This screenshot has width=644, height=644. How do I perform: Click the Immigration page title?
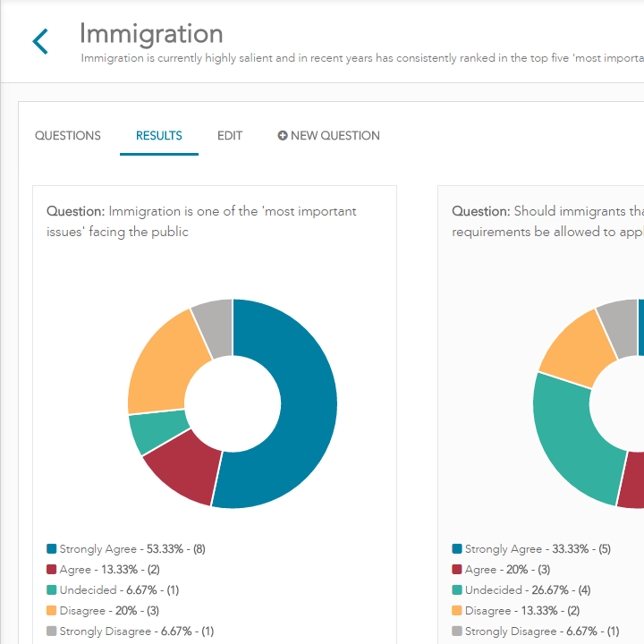151,34
